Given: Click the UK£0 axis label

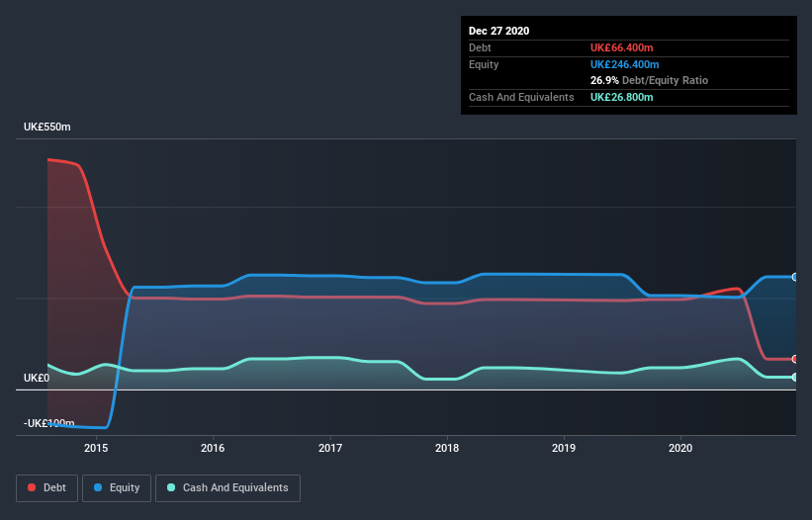Looking at the screenshot, I should point(37,379).
